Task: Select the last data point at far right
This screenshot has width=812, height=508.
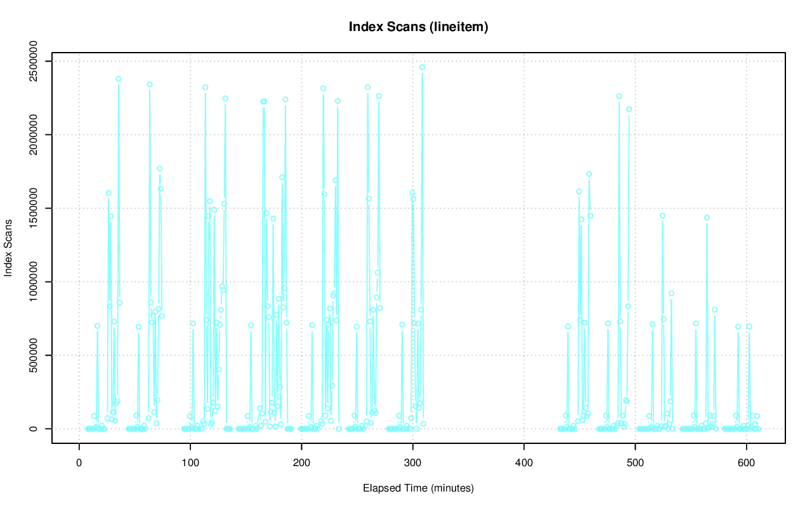Action: tap(758, 429)
